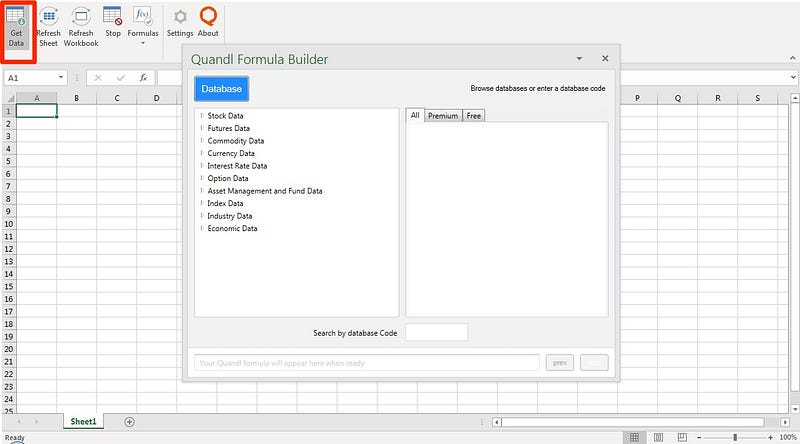Select the Economic Data category

pyautogui.click(x=232, y=228)
